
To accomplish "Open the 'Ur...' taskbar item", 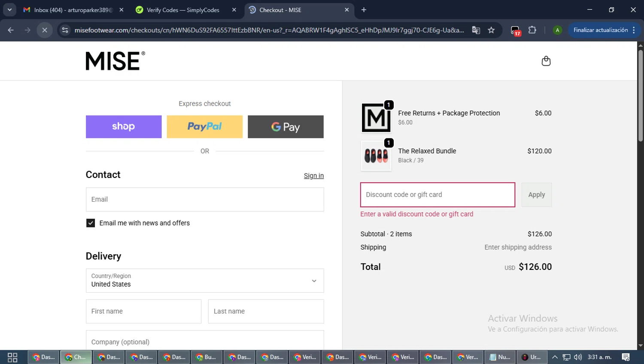I will click(x=532, y=357).
